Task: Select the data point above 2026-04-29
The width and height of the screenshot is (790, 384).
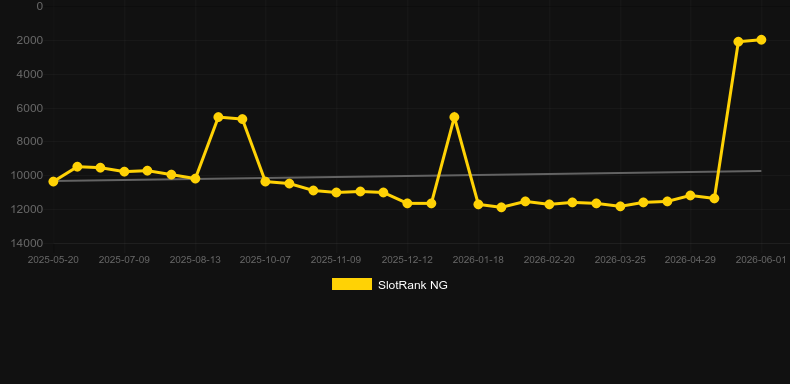Action: [691, 196]
